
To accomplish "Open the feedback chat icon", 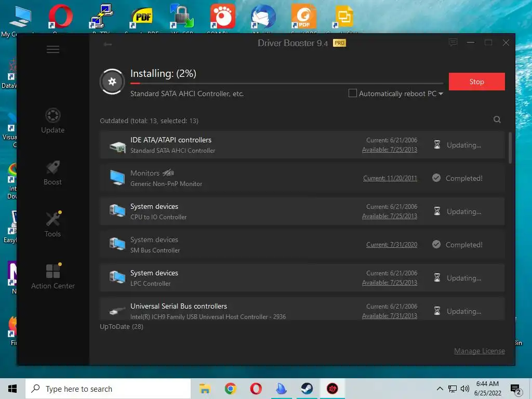I will (453, 43).
